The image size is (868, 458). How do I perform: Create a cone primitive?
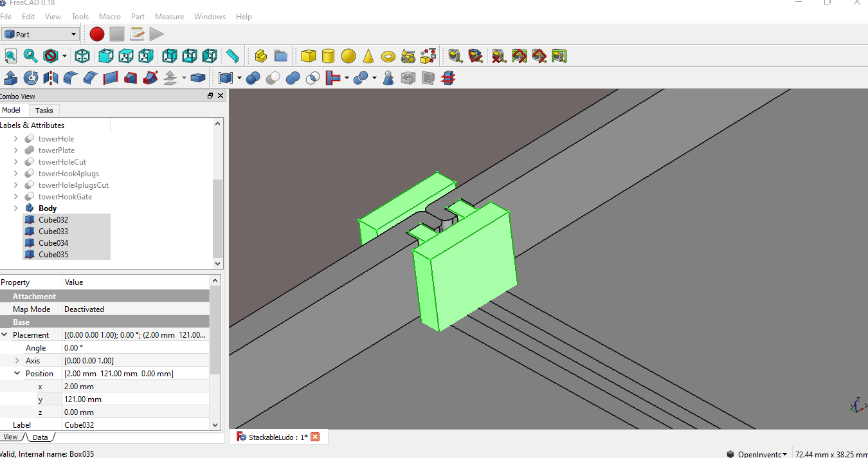[x=368, y=57]
